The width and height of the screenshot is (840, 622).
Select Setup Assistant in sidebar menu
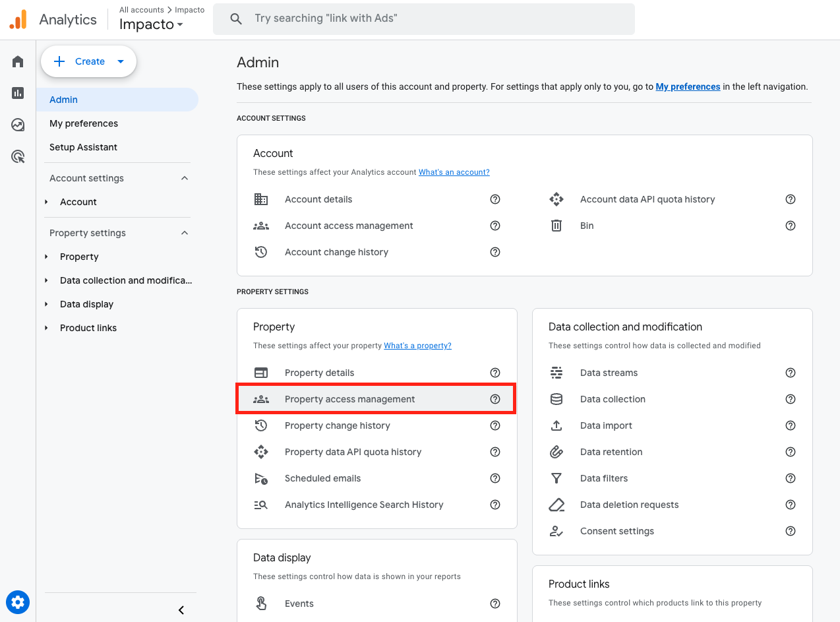[83, 147]
